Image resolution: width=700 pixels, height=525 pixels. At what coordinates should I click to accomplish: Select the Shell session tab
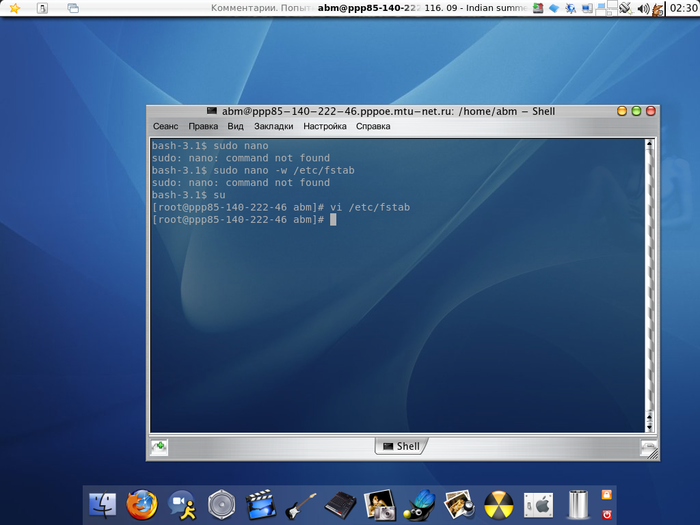401,446
